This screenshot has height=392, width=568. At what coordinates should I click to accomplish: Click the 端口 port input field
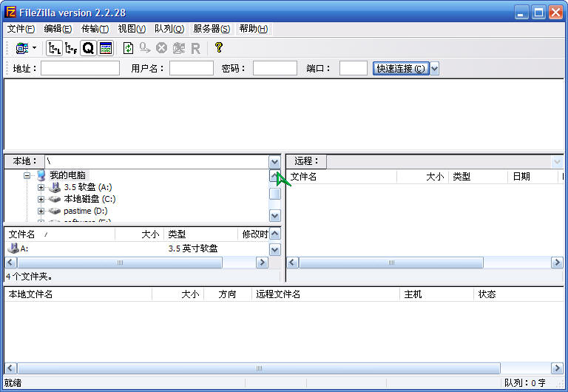pos(354,68)
